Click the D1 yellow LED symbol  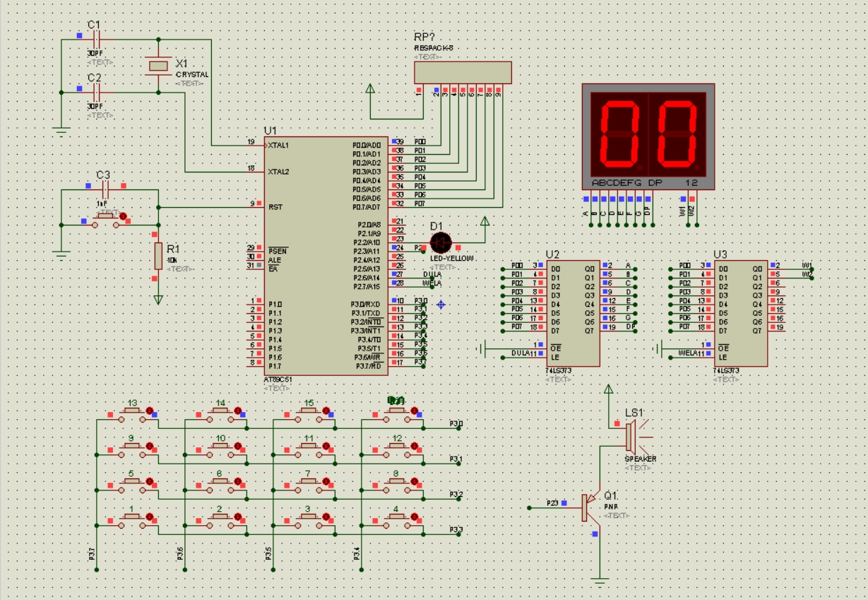pyautogui.click(x=441, y=242)
